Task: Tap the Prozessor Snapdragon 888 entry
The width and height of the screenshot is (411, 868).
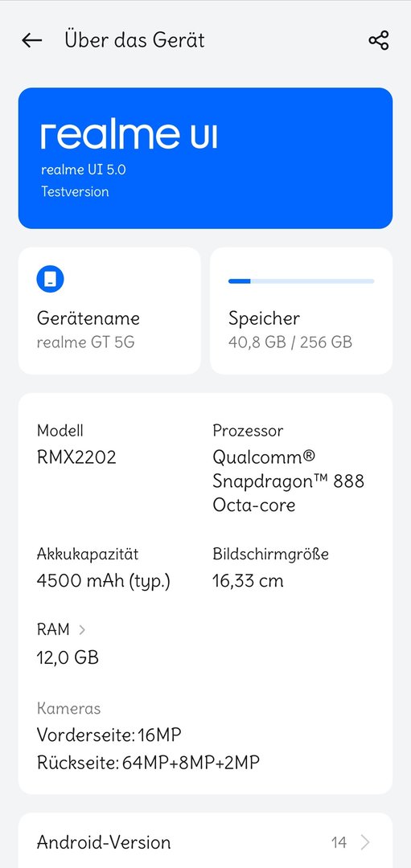Action: pos(289,468)
